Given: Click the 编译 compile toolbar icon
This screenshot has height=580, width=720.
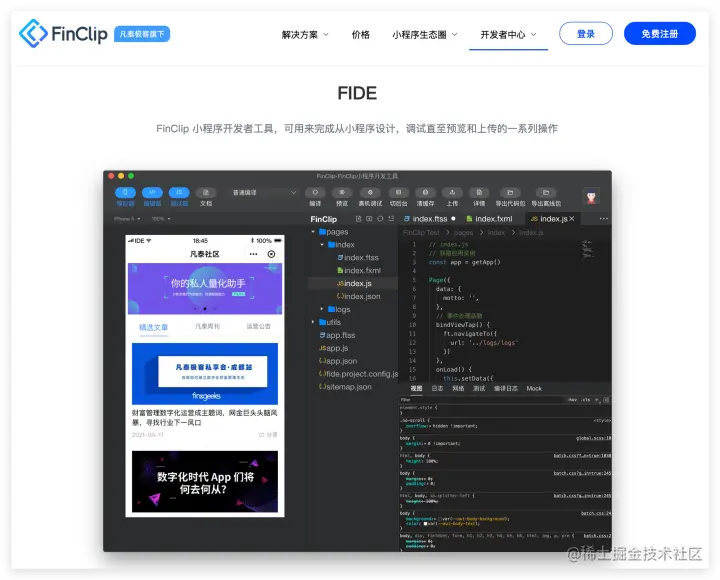Looking at the screenshot, I should point(315,192).
